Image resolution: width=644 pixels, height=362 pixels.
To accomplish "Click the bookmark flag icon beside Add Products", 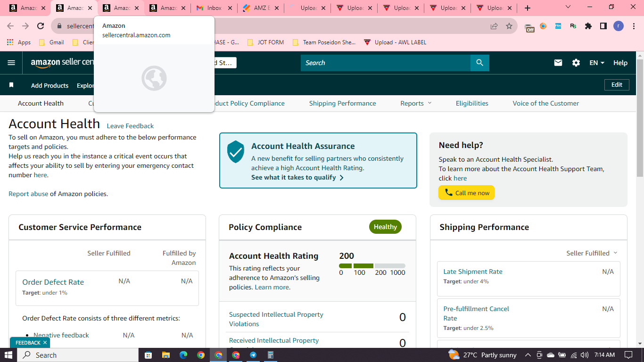I will click(x=11, y=85).
